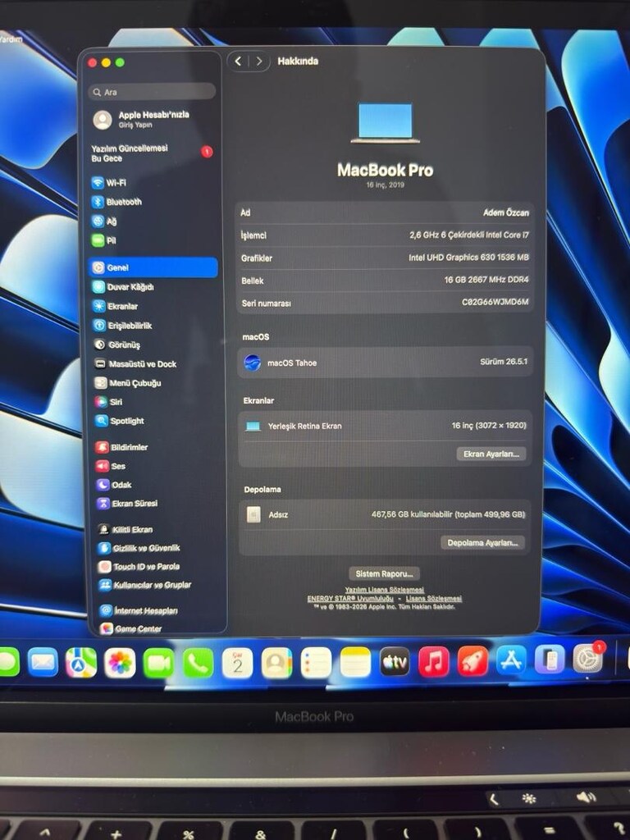
Task: Open Ses sound settings
Action: pyautogui.click(x=111, y=466)
